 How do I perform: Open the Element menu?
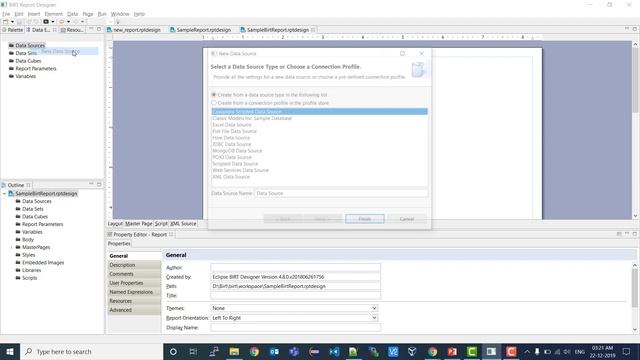click(53, 14)
